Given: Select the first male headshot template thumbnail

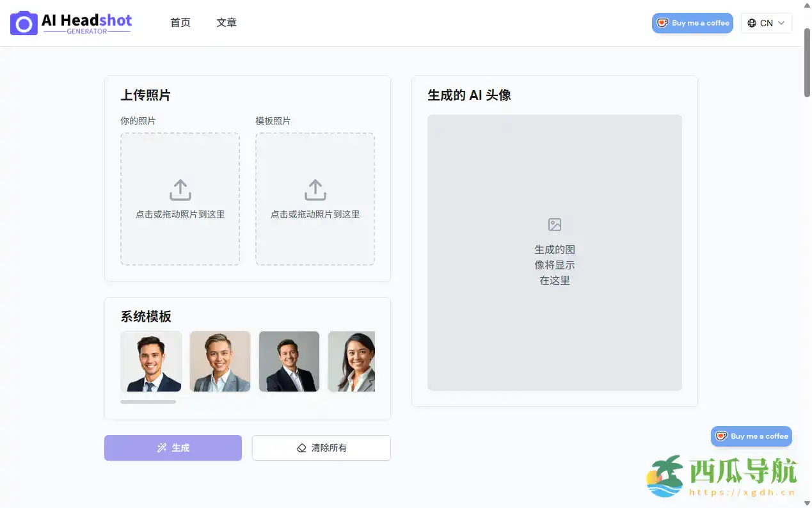Looking at the screenshot, I should [150, 361].
